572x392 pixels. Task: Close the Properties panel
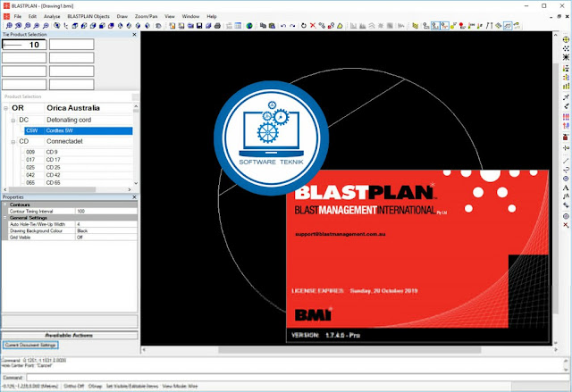pos(134,197)
